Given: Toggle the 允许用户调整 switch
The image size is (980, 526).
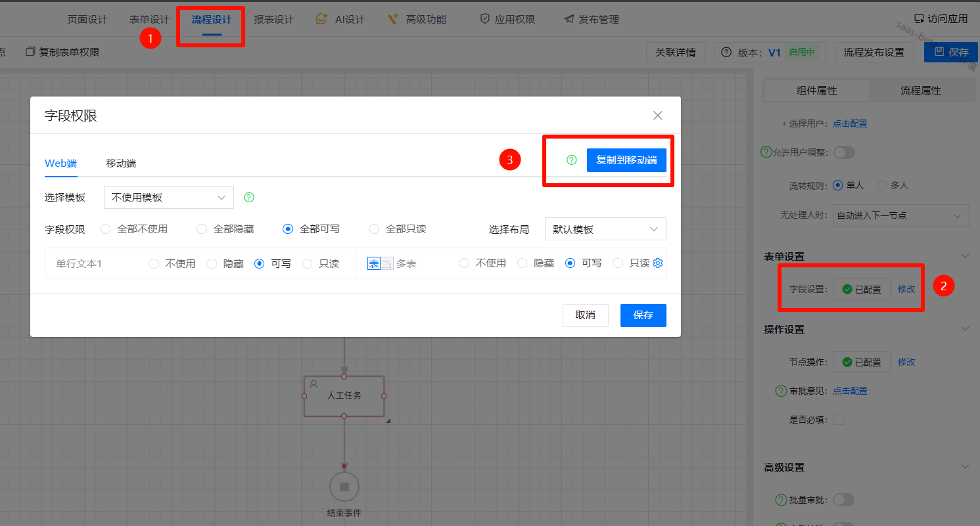Looking at the screenshot, I should point(844,152).
